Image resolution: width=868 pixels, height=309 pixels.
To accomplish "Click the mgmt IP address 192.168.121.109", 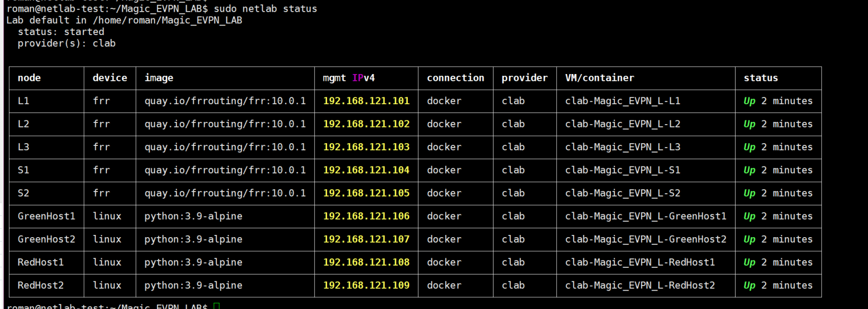I will tap(366, 285).
